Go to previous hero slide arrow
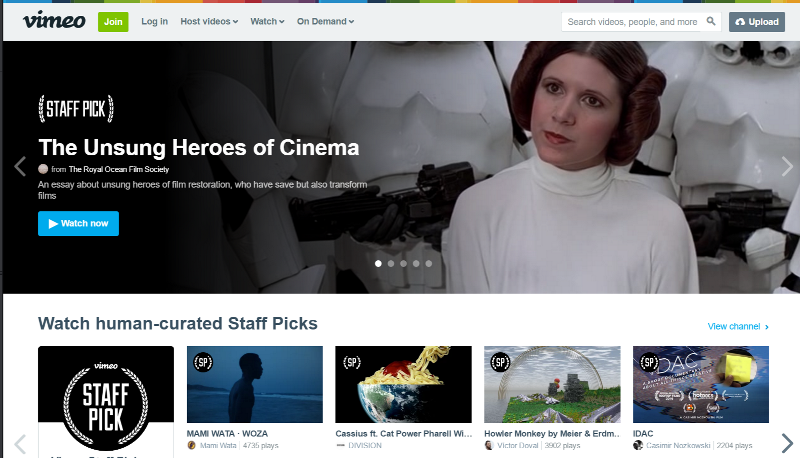800x458 pixels. 20,166
